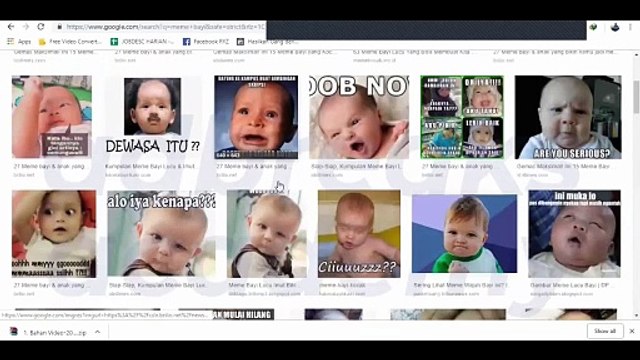The height and width of the screenshot is (360, 640).
Task: Reload the page with the refresh icon
Action: [x=41, y=27]
